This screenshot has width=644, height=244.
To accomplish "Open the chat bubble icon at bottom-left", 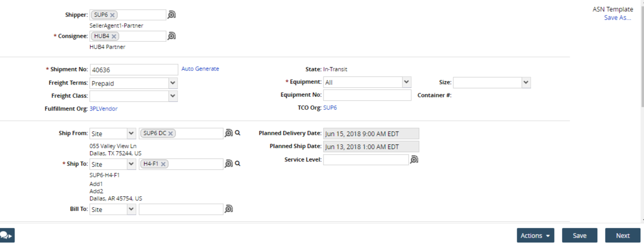I will tap(7, 235).
